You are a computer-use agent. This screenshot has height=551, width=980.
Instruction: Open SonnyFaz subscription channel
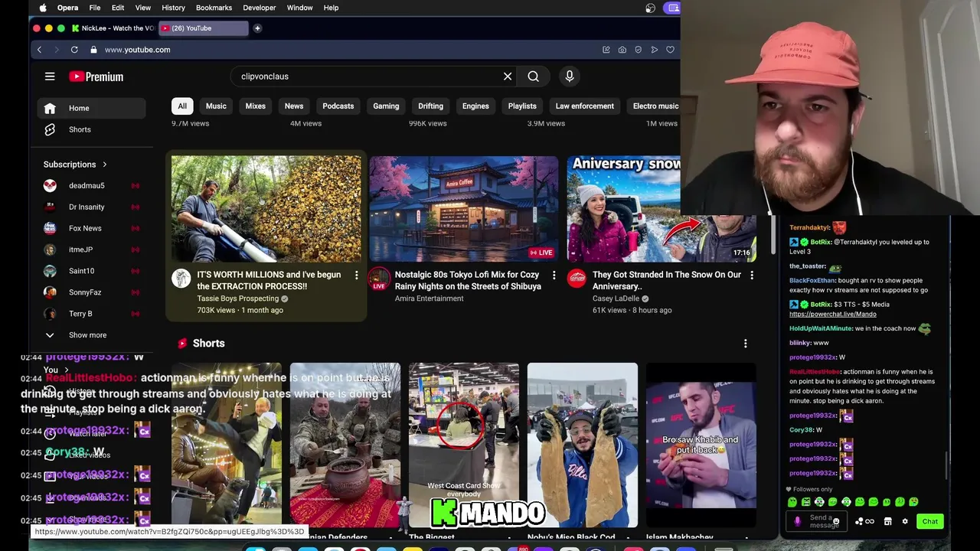[x=91, y=292]
